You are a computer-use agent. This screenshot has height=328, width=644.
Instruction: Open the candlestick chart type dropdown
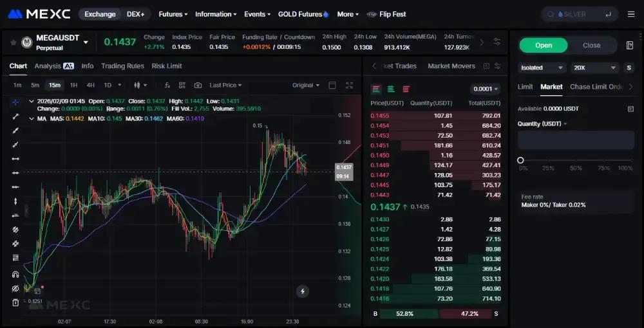tap(140, 86)
